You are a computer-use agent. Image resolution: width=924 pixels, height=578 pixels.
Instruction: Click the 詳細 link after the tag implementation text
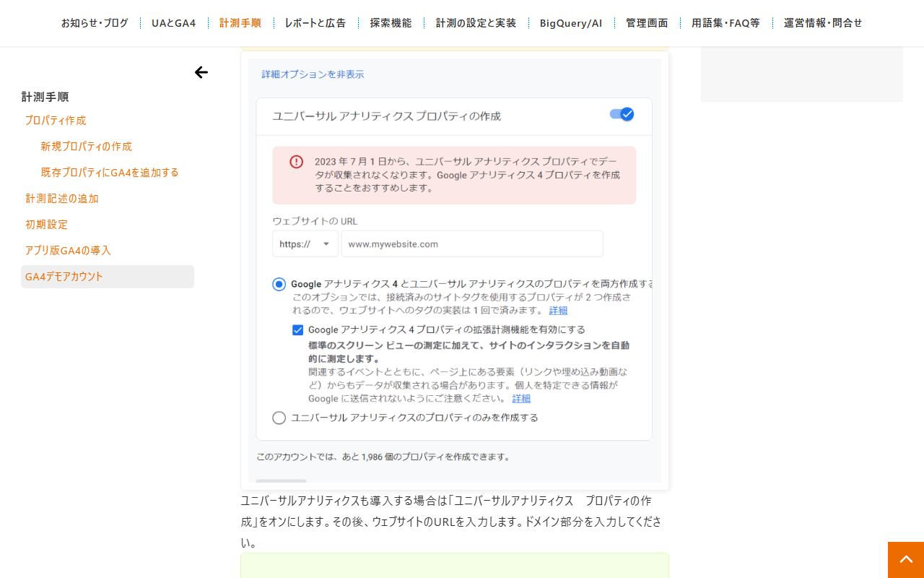(x=558, y=311)
